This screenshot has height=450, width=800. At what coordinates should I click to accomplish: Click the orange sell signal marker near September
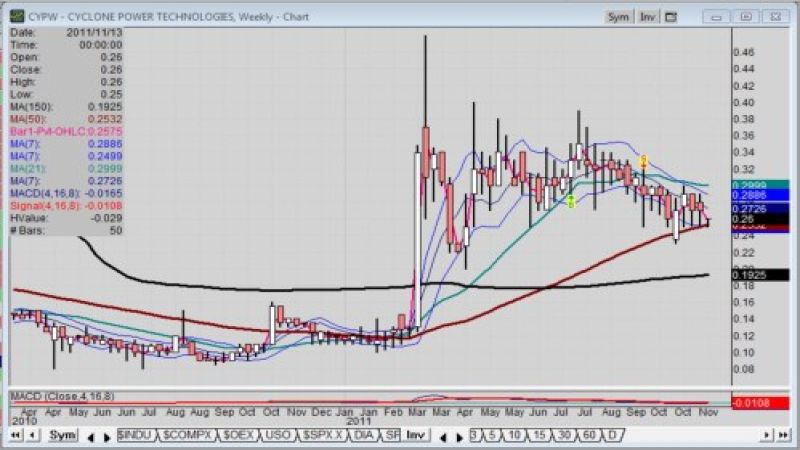coord(644,162)
